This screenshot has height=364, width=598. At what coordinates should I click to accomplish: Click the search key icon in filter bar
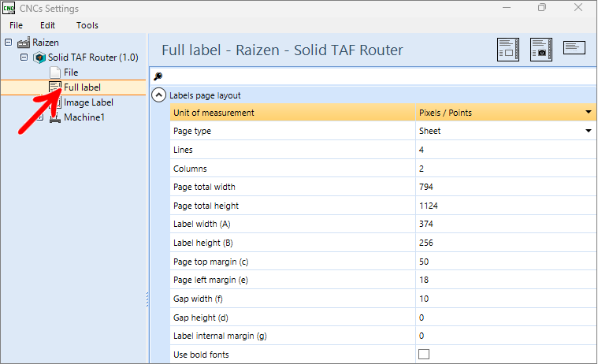(158, 76)
